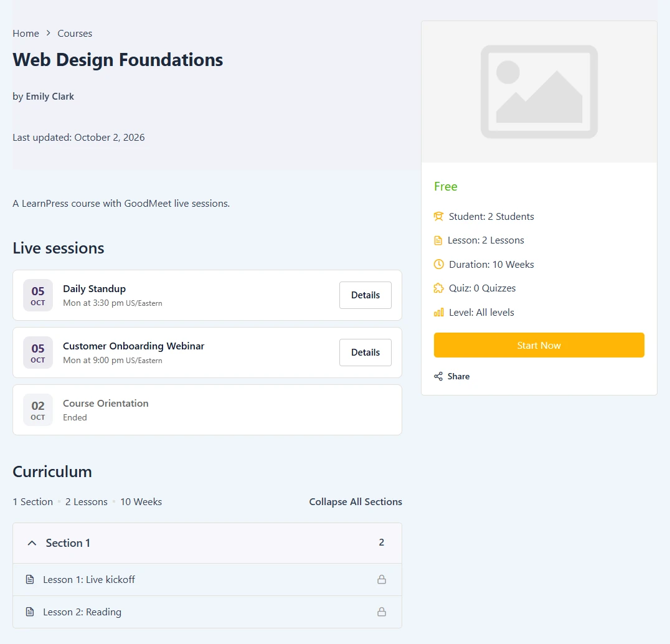Screen dimensions: 670x644
Task: Click the Quiz puzzle piece icon
Action: coord(438,288)
